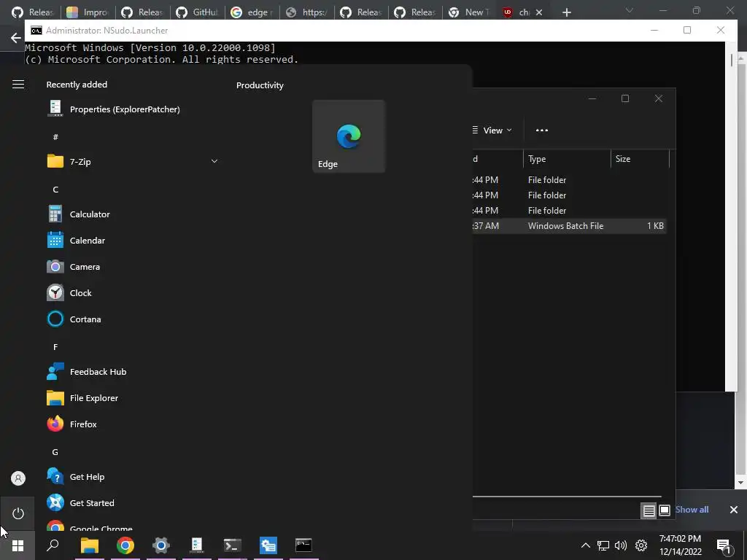Open Edge tile in Productivity group
This screenshot has height=560, width=747.
(348, 136)
